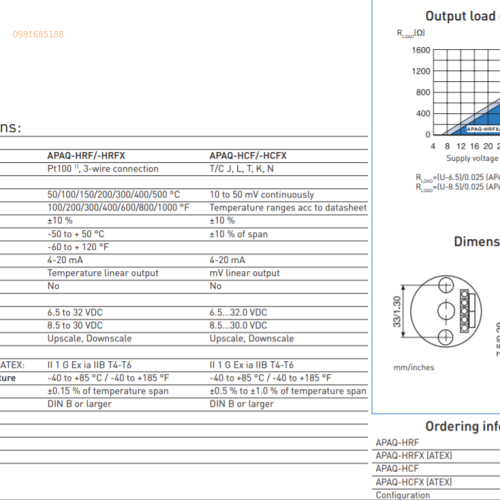Select the '6.5...32.0 VDC' value
The image size is (500, 500).
(238, 312)
